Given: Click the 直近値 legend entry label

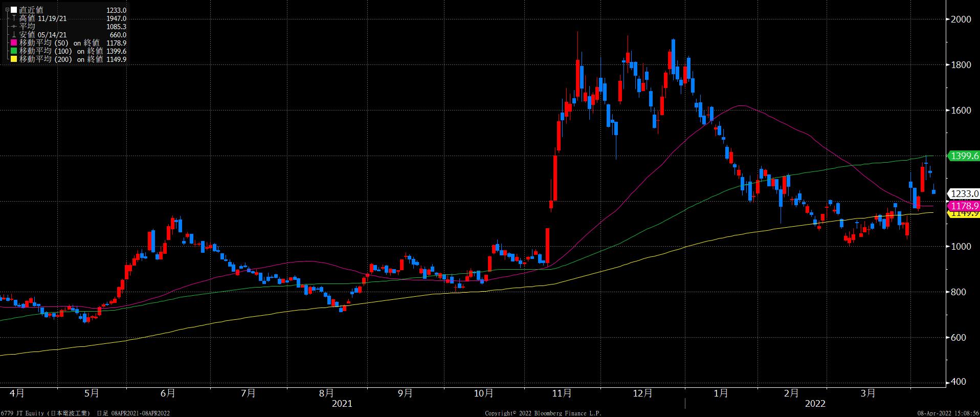Looking at the screenshot, I should click(x=31, y=10).
